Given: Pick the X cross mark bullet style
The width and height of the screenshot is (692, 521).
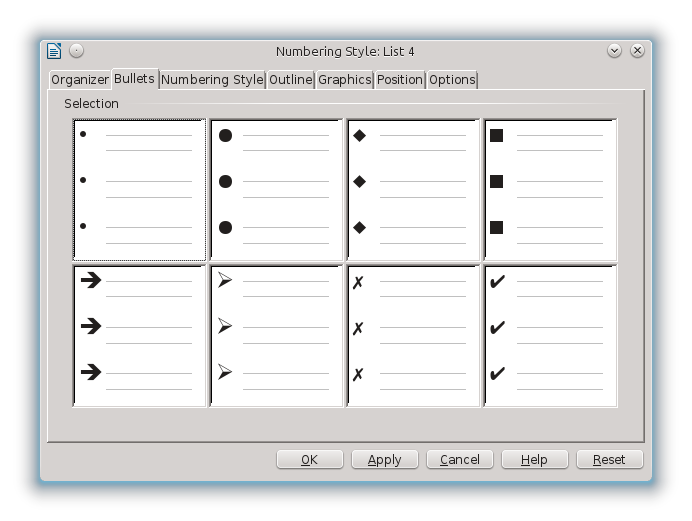Looking at the screenshot, I should pos(413,336).
